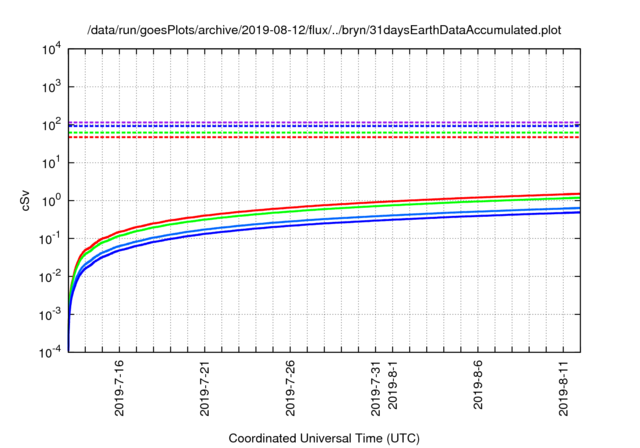Click the 10^1 y-axis tick label
Image resolution: width=640 pixels, height=448 pixels.
point(51,163)
